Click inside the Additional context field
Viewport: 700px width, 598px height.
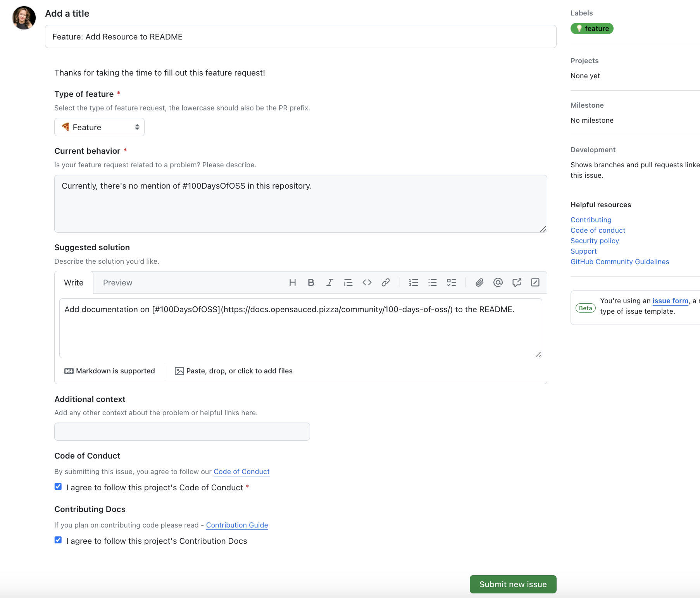coord(182,431)
